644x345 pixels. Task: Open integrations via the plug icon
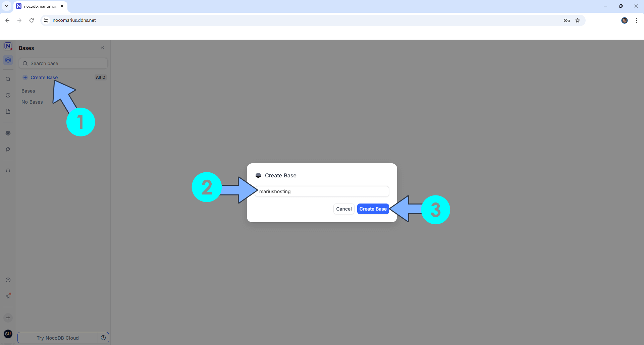tap(8, 149)
